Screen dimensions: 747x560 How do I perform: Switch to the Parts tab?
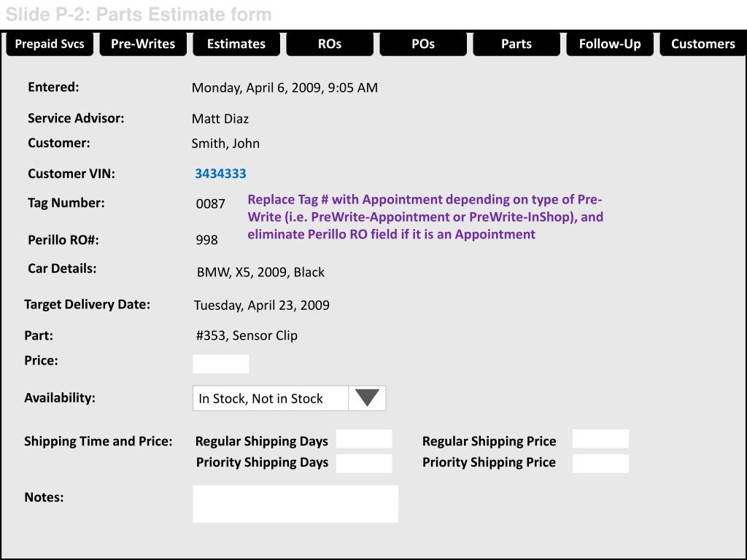point(516,44)
